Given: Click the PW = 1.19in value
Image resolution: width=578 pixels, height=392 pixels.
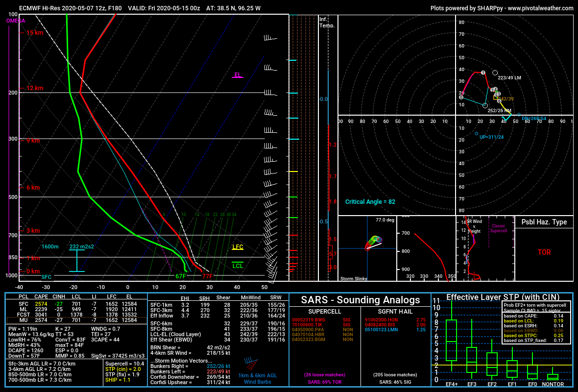Looking at the screenshot, I should pos(23,329).
